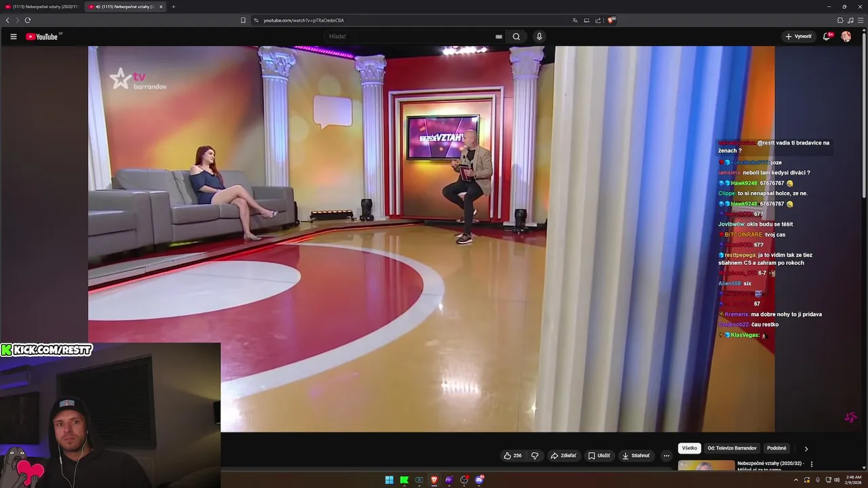Open the YouTube hamburger guide menu
Screen dimensions: 868x488
pos(13,37)
